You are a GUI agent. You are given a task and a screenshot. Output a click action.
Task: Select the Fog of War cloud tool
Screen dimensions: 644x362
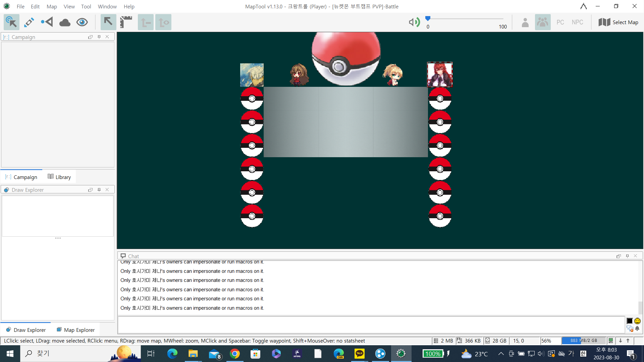[x=65, y=22]
